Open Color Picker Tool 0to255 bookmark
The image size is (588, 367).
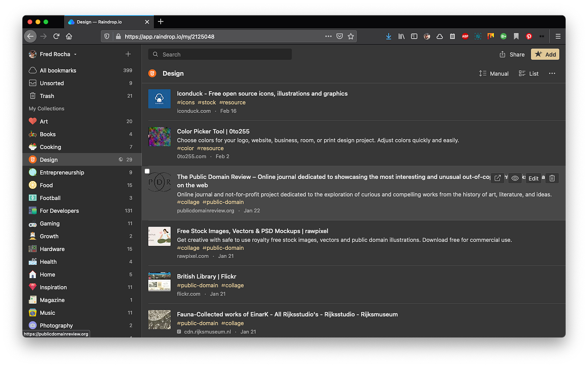[213, 131]
